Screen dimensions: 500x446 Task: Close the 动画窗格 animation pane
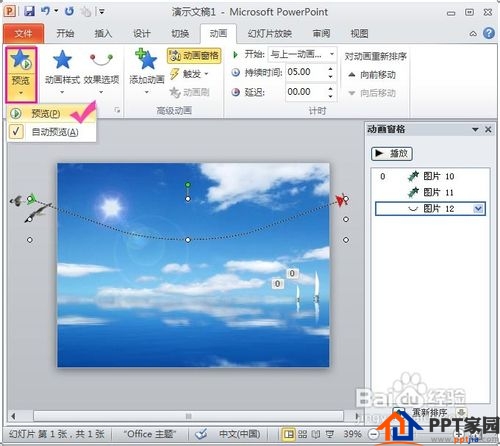[x=488, y=129]
